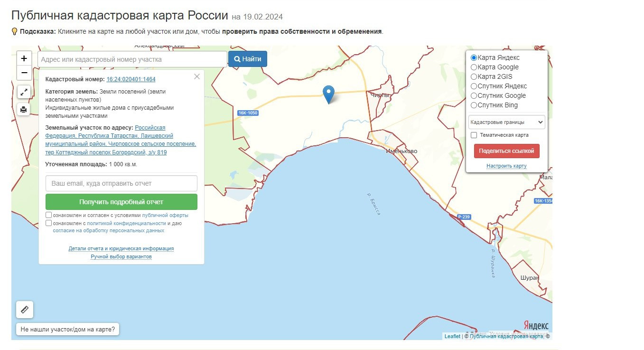Print the map using printer icon
644x350 pixels.
24,110
